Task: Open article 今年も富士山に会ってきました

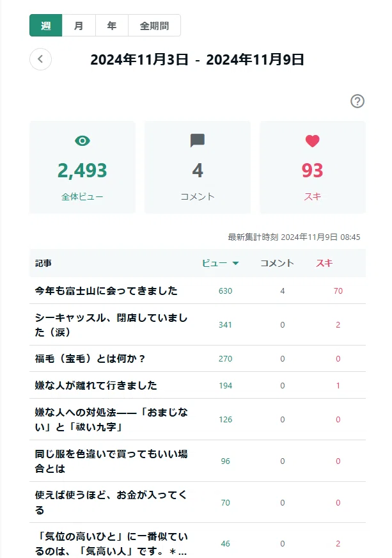Action: 106,291
